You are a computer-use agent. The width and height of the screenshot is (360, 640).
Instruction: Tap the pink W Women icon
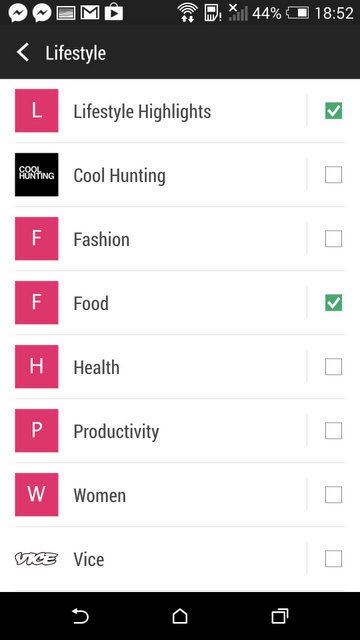coord(37,495)
